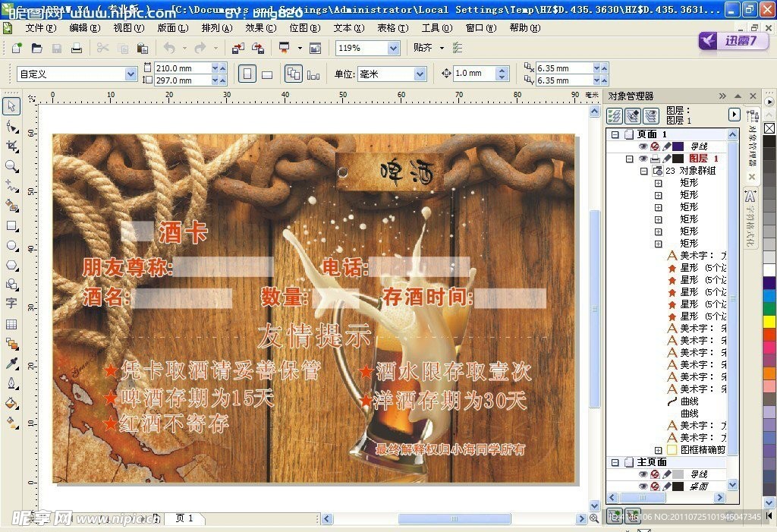Toggle visibility eye of 图层 1
The image size is (777, 532).
tap(643, 159)
